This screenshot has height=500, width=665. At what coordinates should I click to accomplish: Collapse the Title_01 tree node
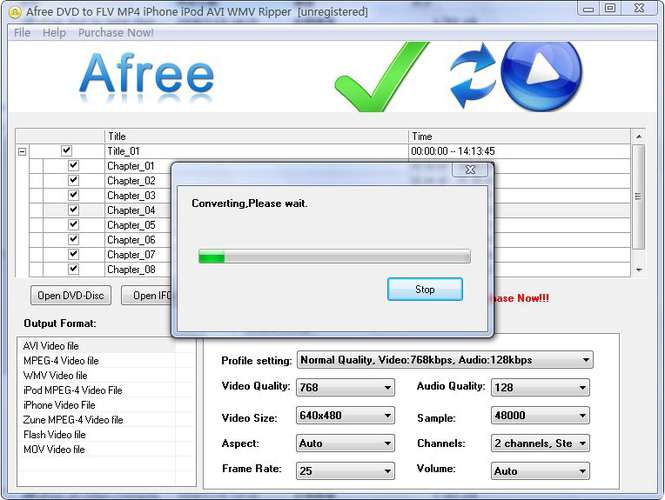pyautogui.click(x=22, y=151)
